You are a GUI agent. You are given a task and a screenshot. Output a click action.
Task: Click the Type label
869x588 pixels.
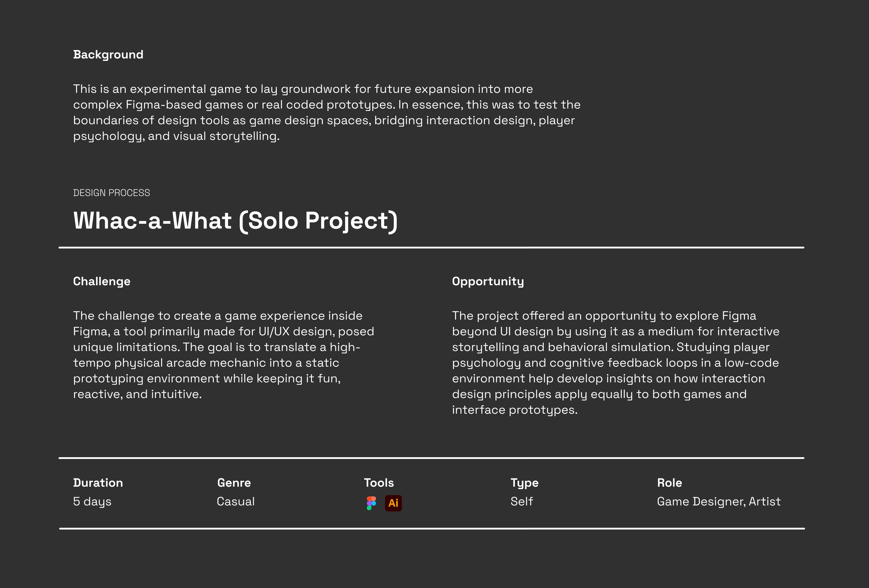click(525, 483)
